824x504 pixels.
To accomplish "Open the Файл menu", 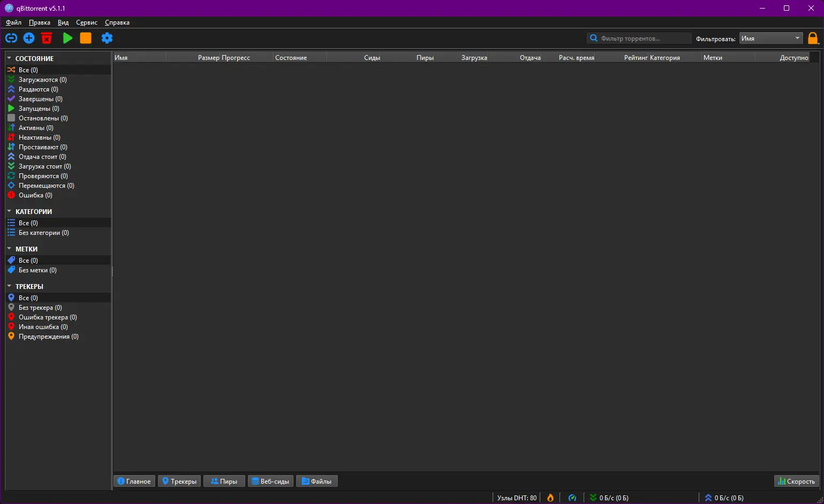I will (x=13, y=22).
